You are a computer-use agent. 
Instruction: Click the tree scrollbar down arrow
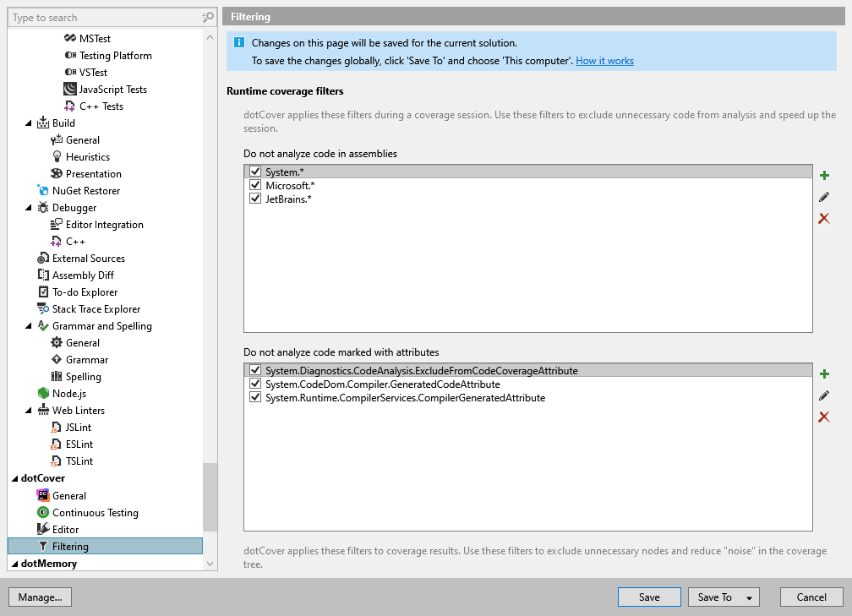pos(210,564)
